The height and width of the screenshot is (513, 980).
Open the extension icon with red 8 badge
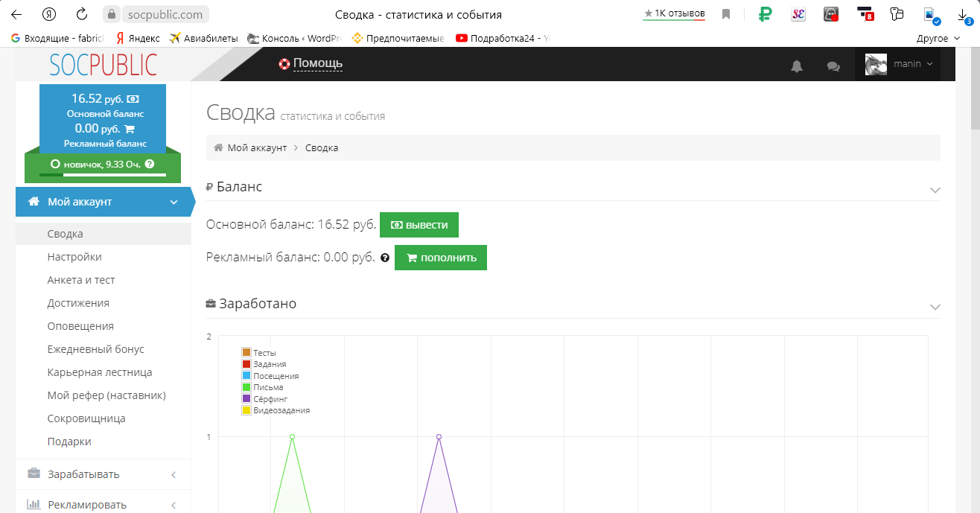point(865,14)
